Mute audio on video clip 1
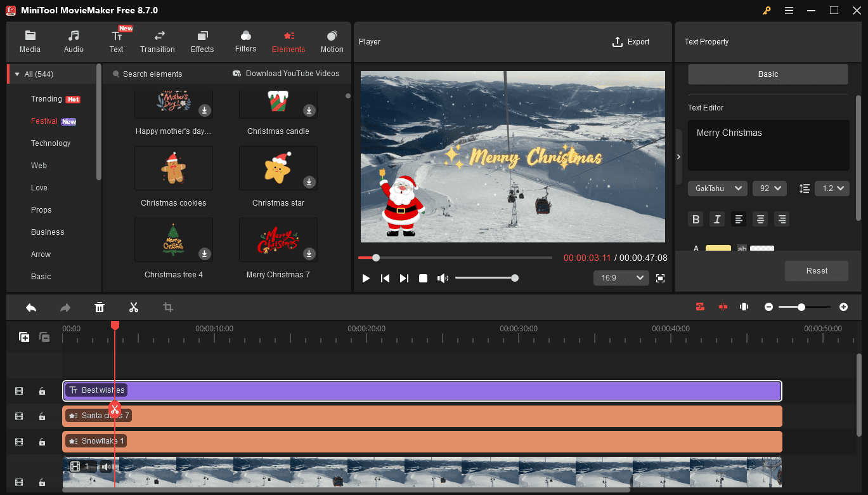This screenshot has height=495, width=868. (x=107, y=467)
